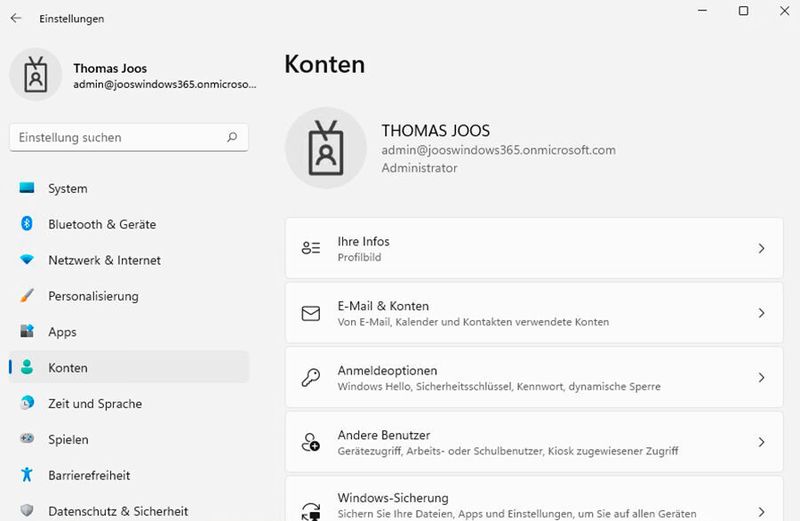Click the Netzwerk wifi icon
This screenshot has height=521, width=800.
27,259
